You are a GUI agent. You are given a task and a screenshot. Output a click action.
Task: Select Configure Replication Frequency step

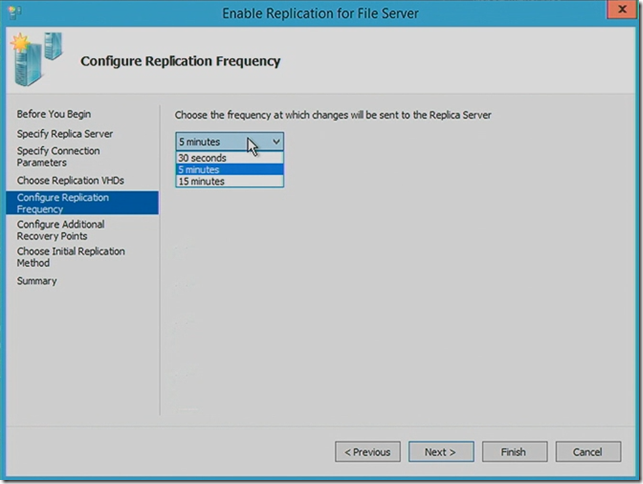[82, 203]
